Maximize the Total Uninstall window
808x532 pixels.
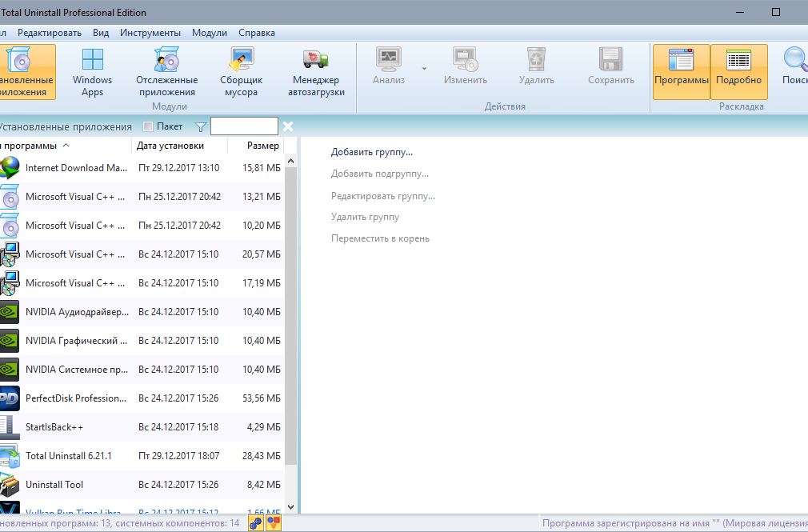[x=775, y=12]
